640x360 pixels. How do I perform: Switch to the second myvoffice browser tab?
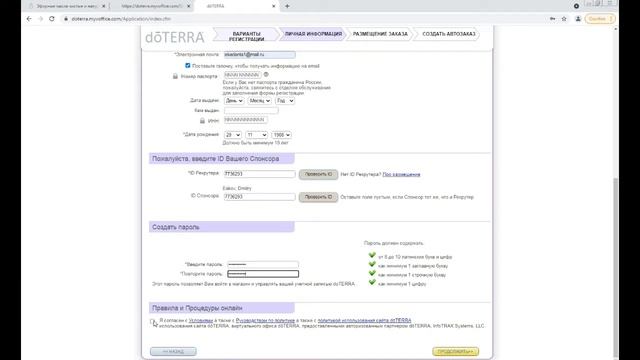coord(151,6)
